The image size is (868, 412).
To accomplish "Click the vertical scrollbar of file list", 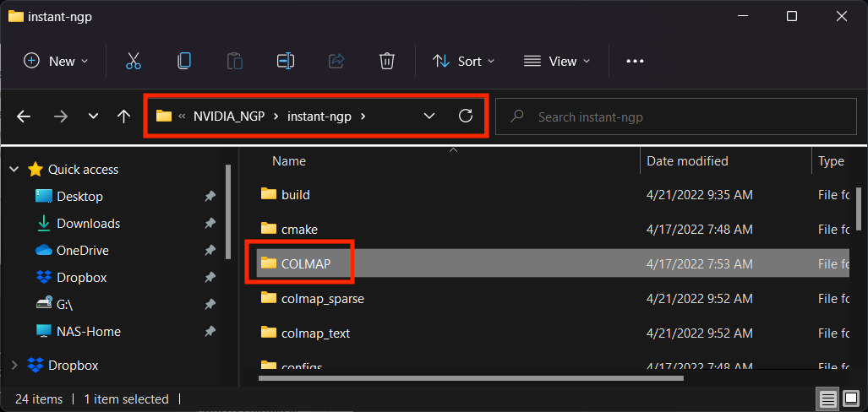I will pyautogui.click(x=859, y=209).
